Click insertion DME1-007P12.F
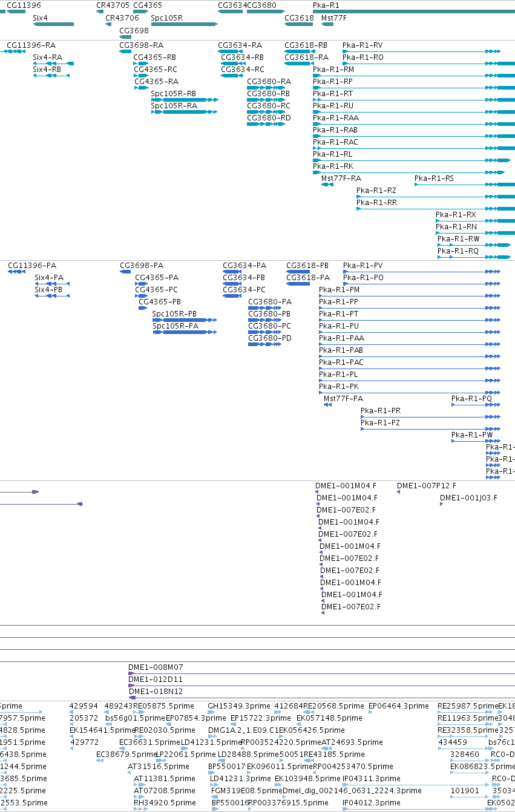Screen dimensions: 515x812 [x=427, y=486]
